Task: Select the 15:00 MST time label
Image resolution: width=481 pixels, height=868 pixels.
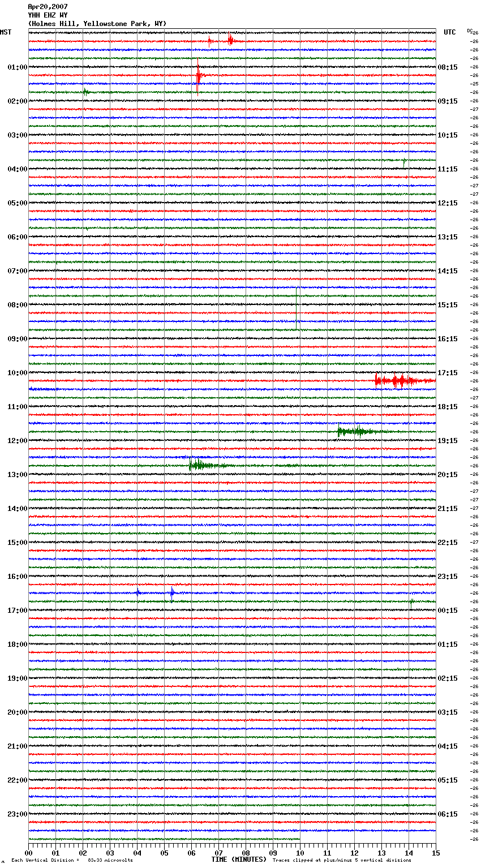Action: 18,543
